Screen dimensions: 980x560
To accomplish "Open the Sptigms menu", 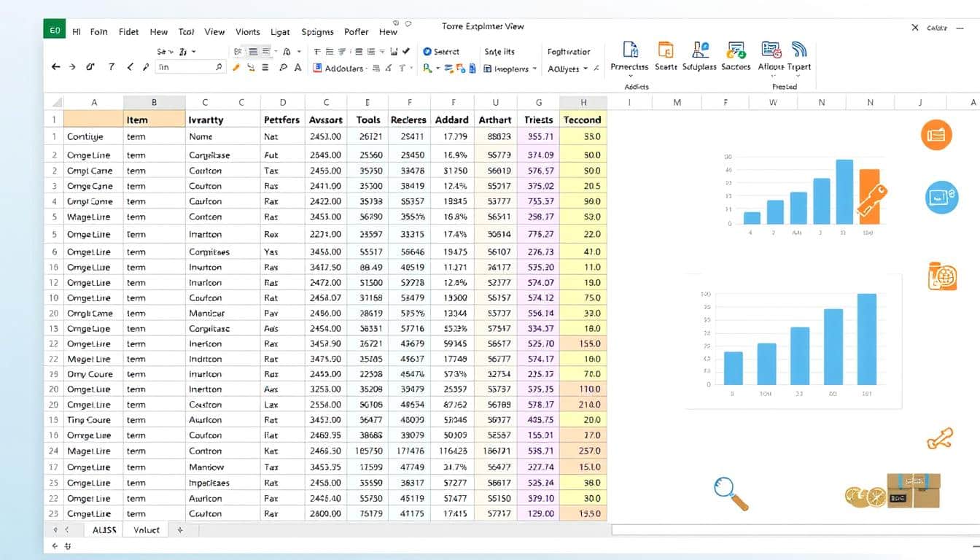I will point(317,32).
